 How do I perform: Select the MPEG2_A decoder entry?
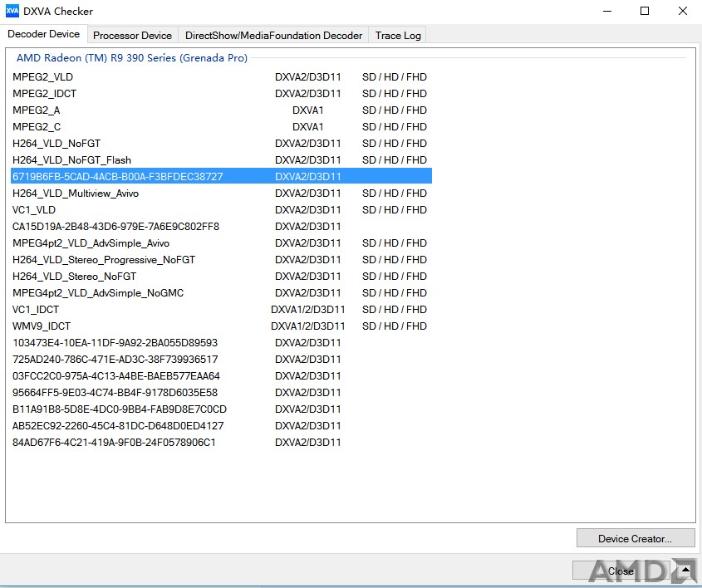point(221,110)
